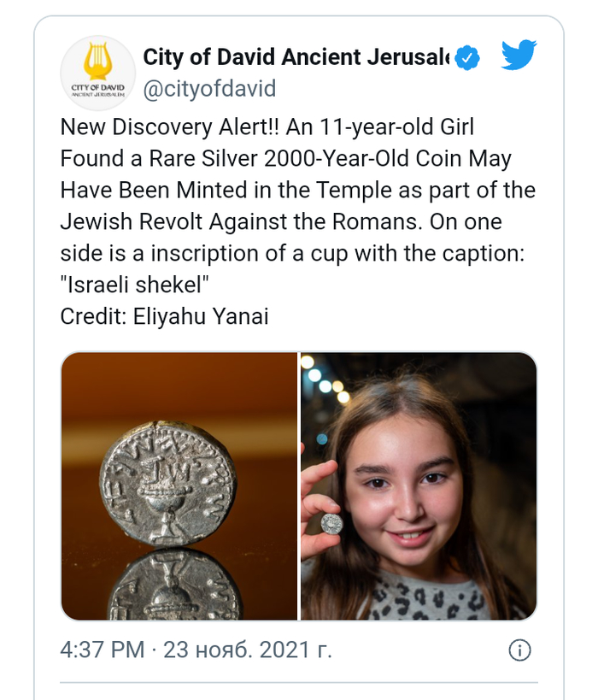The image size is (598, 700).
Task: Click the "Israeli shekel" caption text
Action: click(134, 285)
